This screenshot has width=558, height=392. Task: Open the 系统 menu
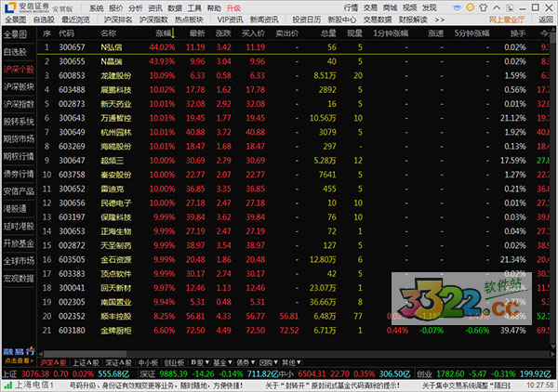pyautogui.click(x=96, y=7)
